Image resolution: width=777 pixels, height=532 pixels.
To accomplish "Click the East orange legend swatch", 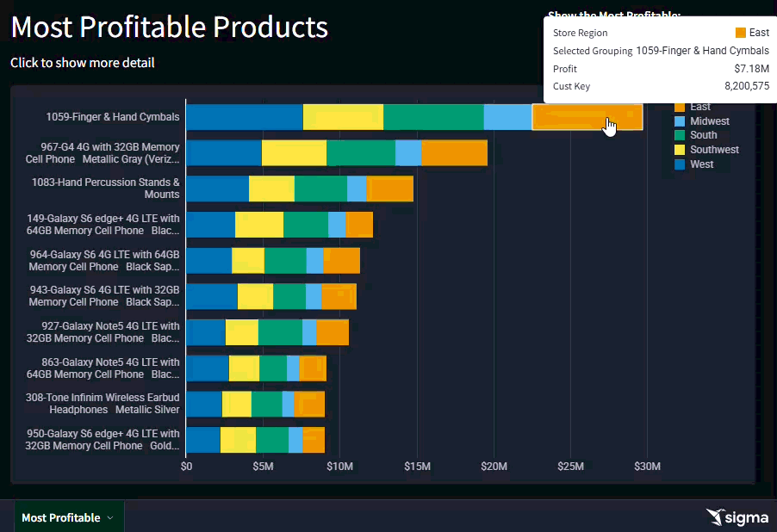I will (x=679, y=107).
